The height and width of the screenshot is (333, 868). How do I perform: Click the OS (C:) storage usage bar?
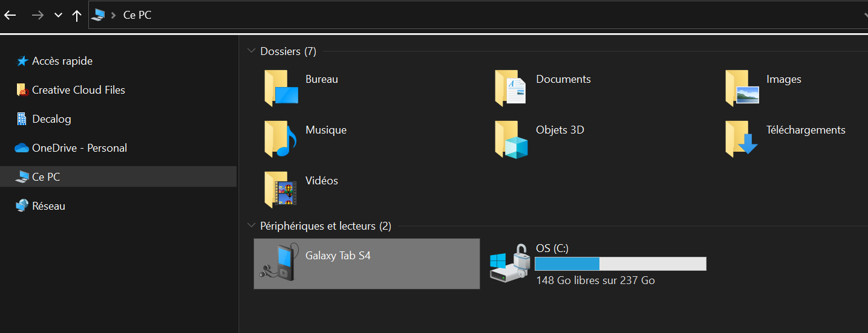620,263
